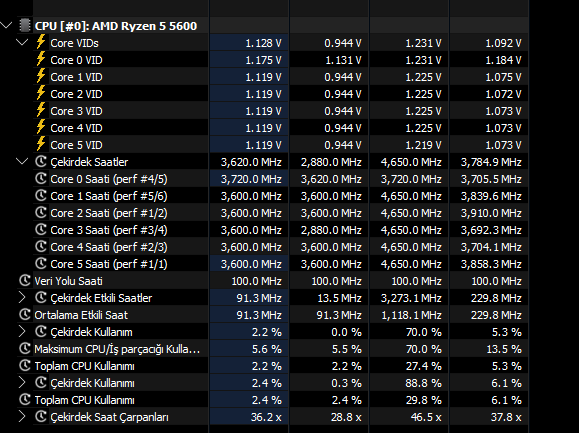This screenshot has width=579, height=433.
Task: Click the clock icon for Veri Yolu Saati
Action: [x=25, y=280]
